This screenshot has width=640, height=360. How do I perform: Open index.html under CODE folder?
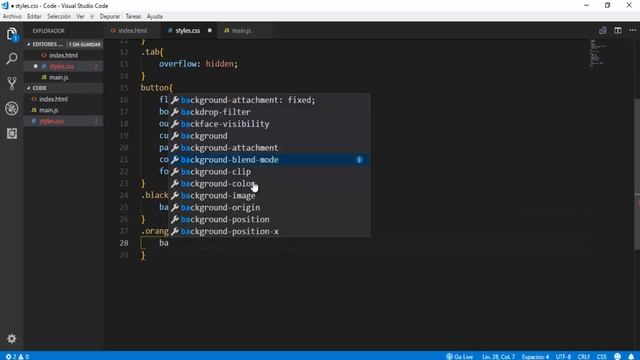pyautogui.click(x=63, y=99)
